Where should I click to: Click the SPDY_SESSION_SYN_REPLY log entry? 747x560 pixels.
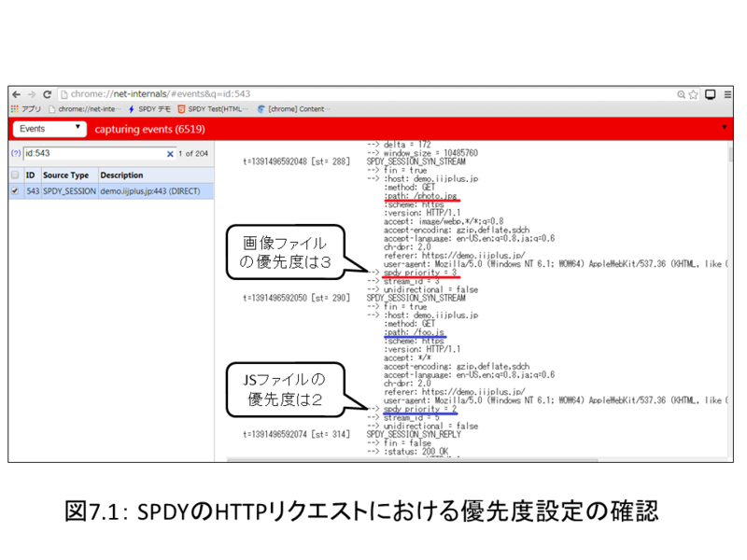click(x=414, y=434)
